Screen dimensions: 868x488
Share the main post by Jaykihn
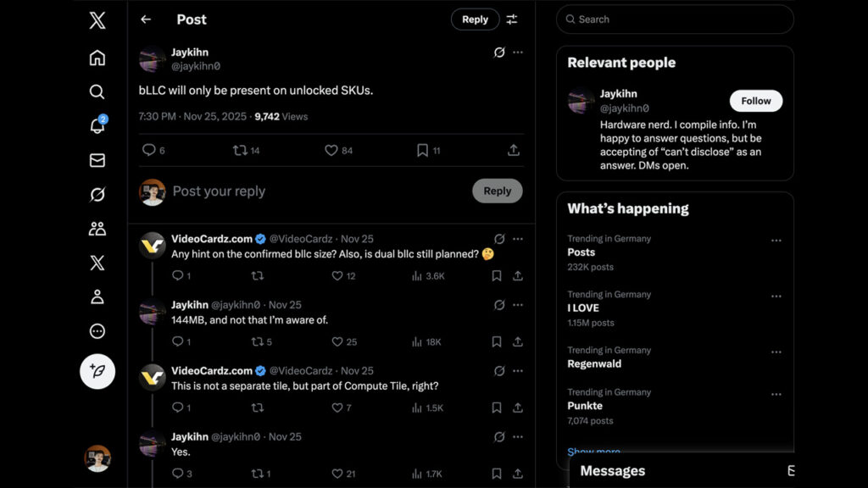point(514,150)
